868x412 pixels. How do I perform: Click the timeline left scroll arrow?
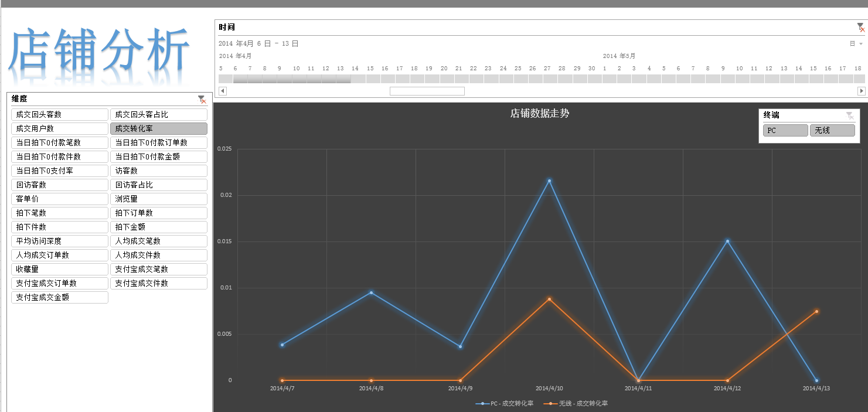(222, 91)
